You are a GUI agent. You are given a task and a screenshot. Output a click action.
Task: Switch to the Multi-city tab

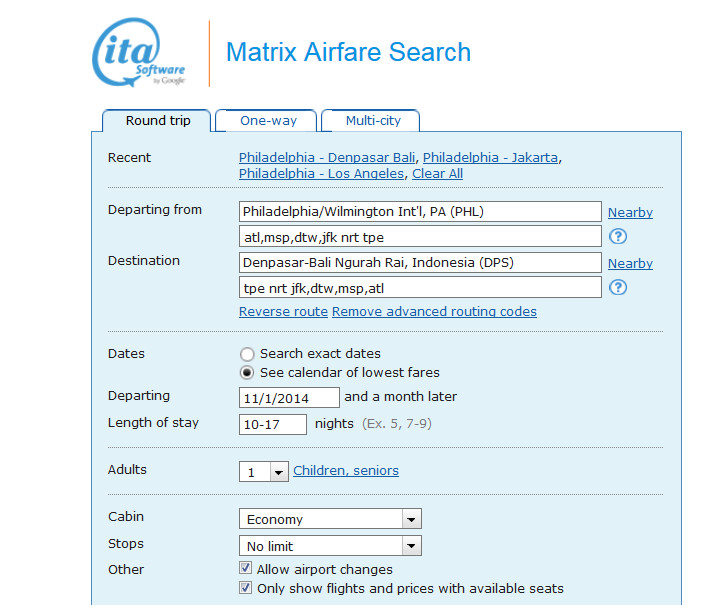[x=373, y=121]
